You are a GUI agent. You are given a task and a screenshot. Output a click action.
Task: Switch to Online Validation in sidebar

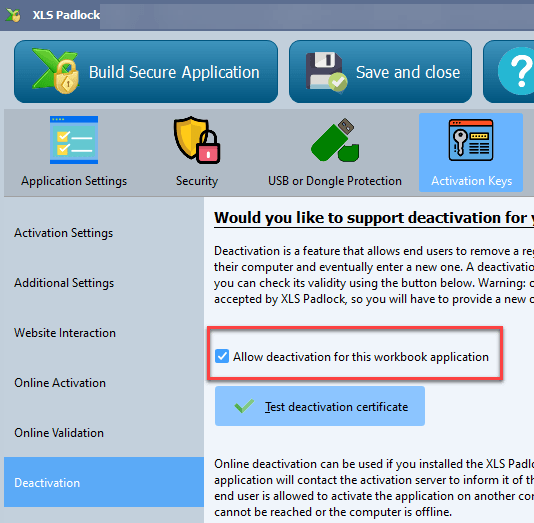(59, 433)
